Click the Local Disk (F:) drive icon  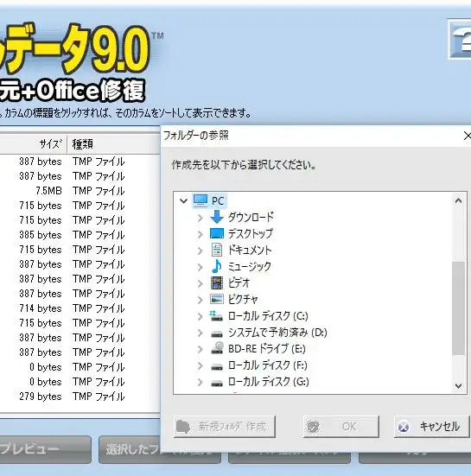point(217,367)
